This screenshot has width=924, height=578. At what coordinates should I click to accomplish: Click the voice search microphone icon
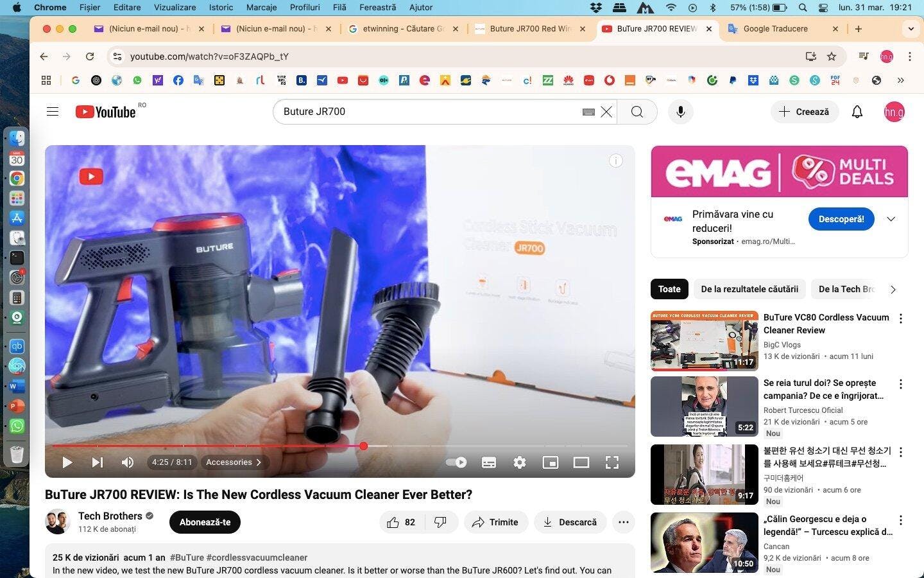(x=680, y=112)
